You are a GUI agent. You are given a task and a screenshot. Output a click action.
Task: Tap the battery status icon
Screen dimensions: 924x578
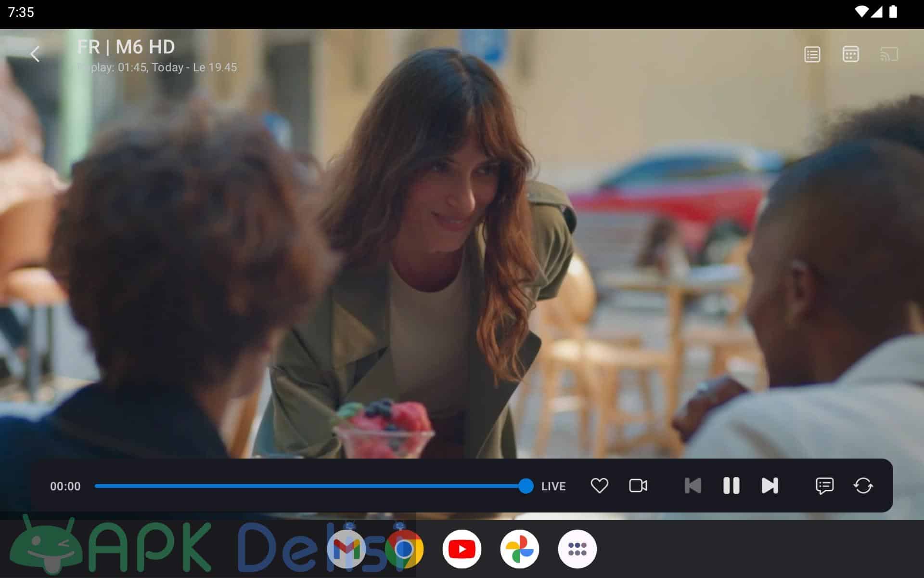coord(893,12)
